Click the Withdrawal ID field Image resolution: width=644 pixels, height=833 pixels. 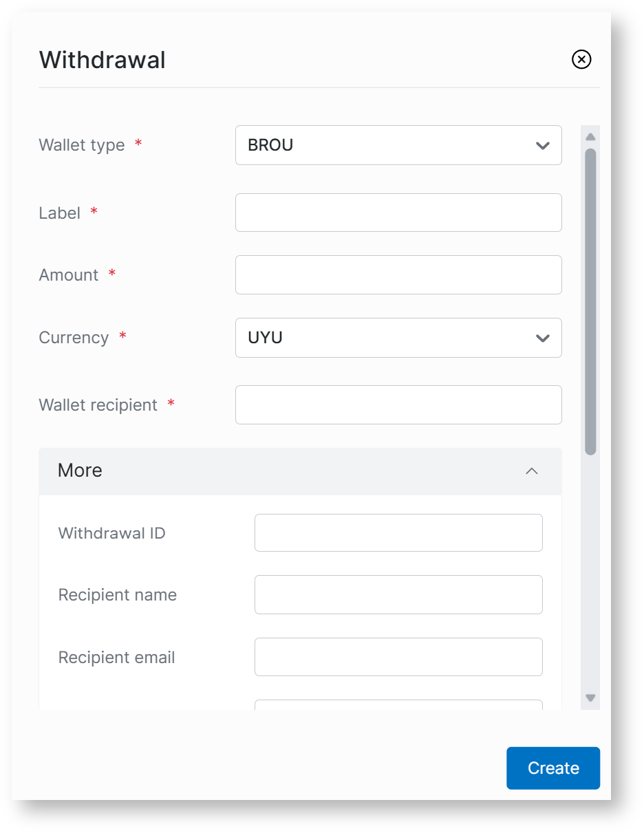tap(398, 533)
